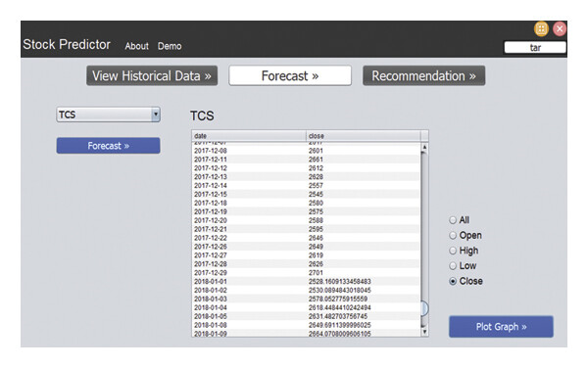Click the orange grid window icon
Viewport: 588px width, 368px height.
(x=541, y=28)
